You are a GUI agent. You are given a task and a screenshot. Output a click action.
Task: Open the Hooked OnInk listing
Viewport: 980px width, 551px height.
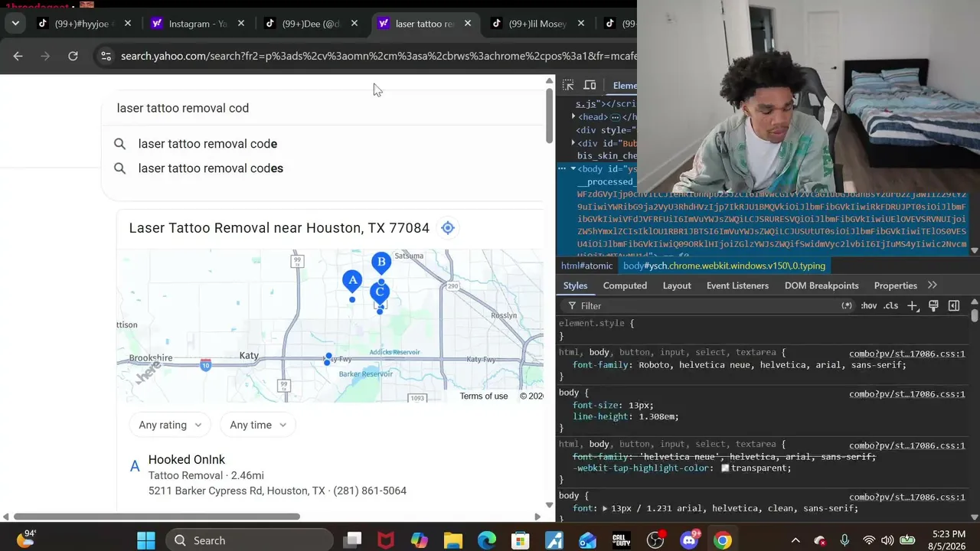[187, 460]
